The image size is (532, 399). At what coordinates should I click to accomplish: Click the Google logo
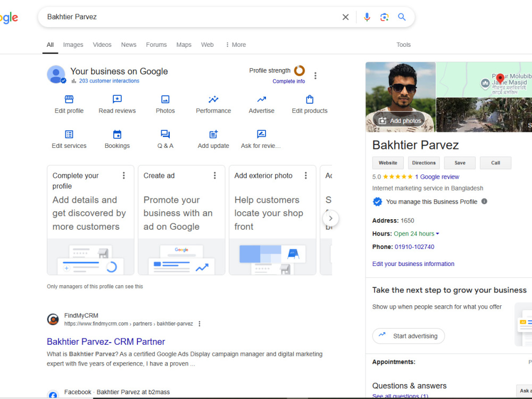coord(9,18)
